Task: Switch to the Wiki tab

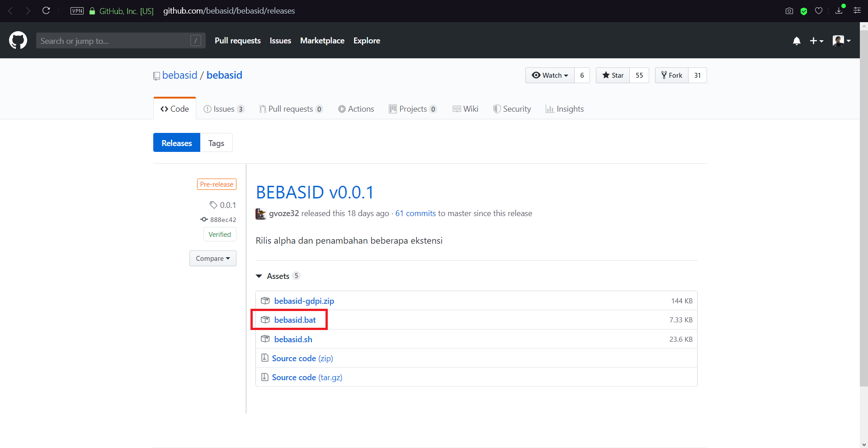Action: [465, 109]
